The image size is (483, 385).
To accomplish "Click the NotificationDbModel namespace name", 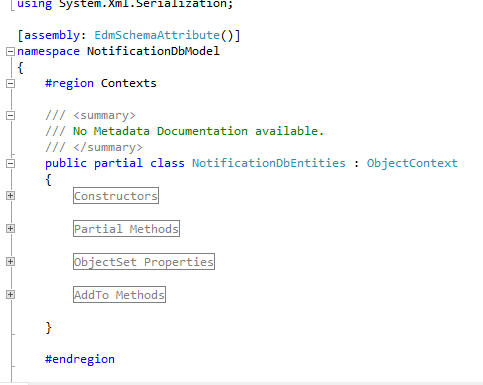I will (153, 51).
